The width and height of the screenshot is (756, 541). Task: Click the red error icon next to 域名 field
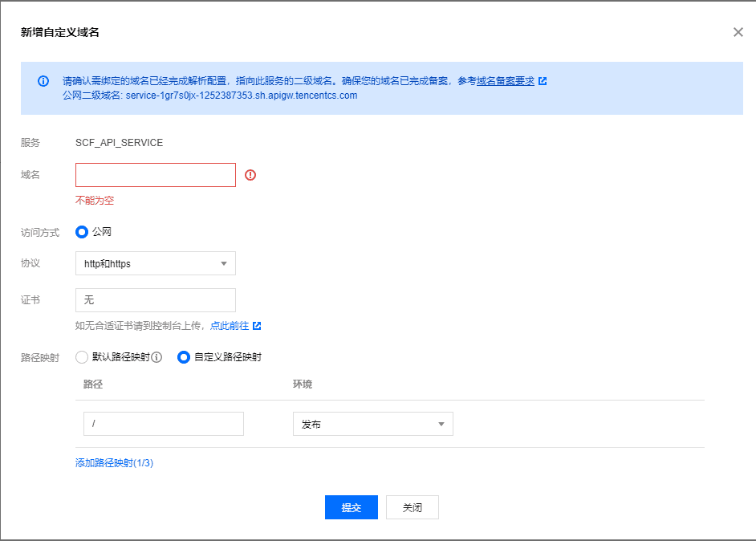coord(250,175)
